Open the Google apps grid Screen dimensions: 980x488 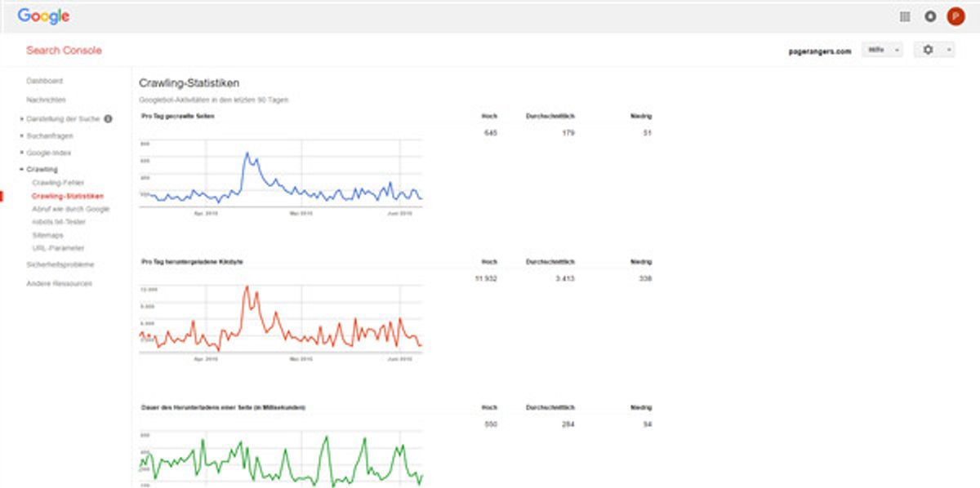pyautogui.click(x=905, y=16)
